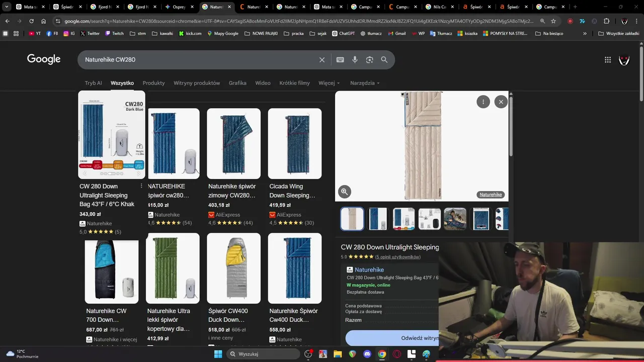Click the Google logo
Screen dimensions: 644x362
[44, 59]
